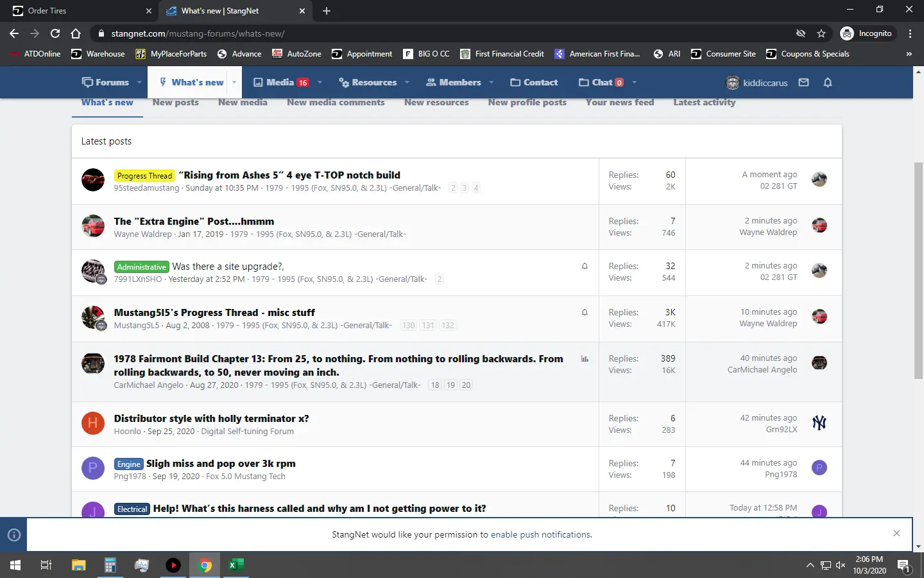Open The "Extra Engine" Post thread

(x=194, y=221)
